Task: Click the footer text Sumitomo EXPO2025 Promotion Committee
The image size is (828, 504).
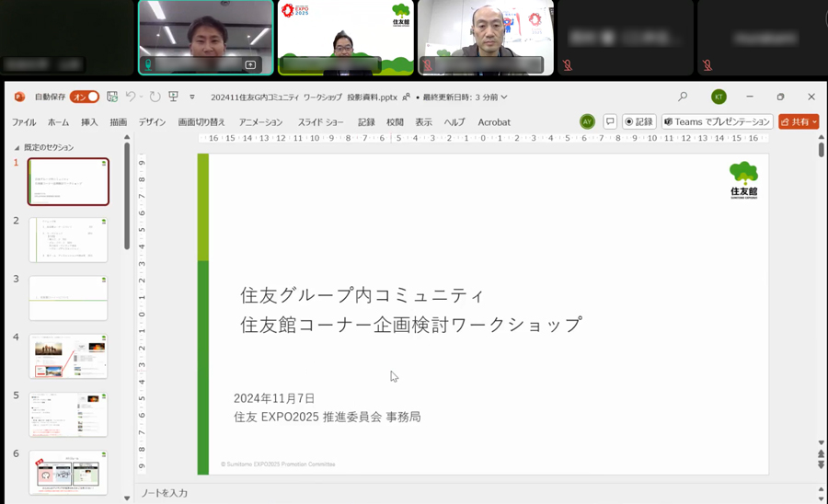Action: click(x=278, y=464)
